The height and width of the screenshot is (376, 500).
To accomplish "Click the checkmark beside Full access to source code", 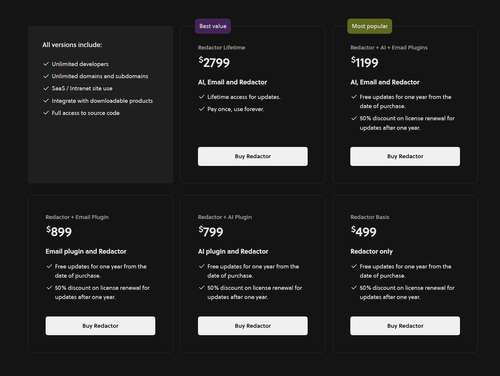I will (46, 113).
